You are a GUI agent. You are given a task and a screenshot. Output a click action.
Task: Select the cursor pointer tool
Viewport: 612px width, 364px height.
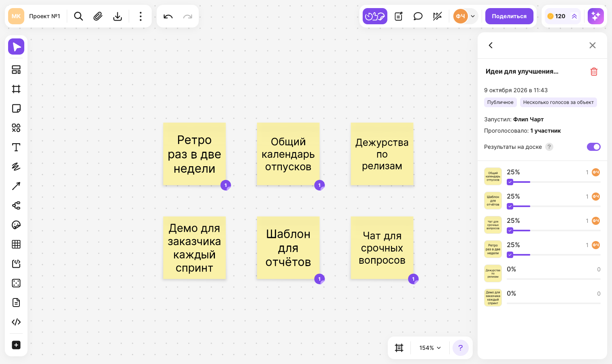(x=16, y=47)
